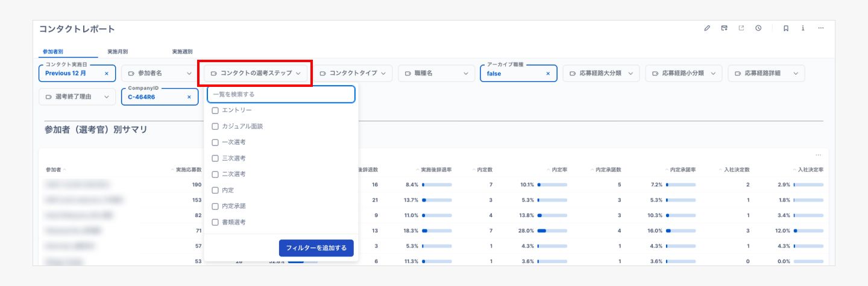This screenshot has height=286, width=868.
Task: Tick the カジュアル面談 option
Action: tap(215, 127)
